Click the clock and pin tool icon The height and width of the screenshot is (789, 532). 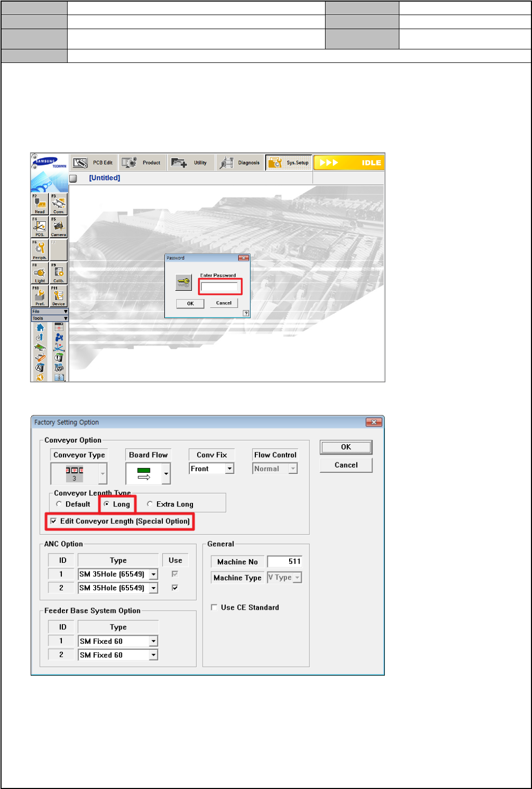pos(40,337)
